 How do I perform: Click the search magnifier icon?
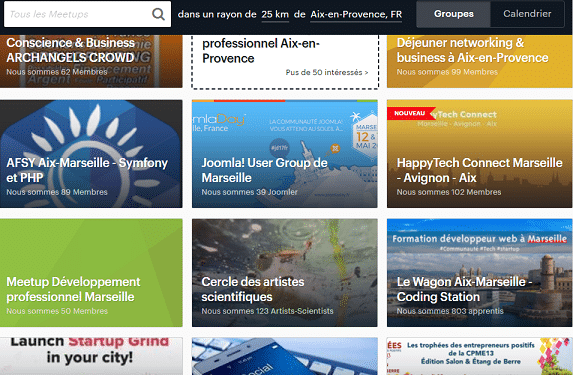pos(158,14)
